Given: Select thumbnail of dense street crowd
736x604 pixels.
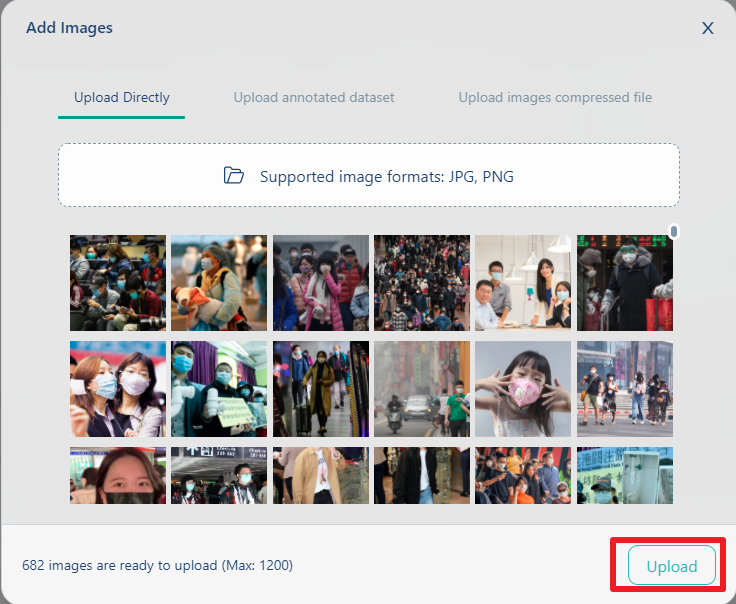Looking at the screenshot, I should point(422,283).
